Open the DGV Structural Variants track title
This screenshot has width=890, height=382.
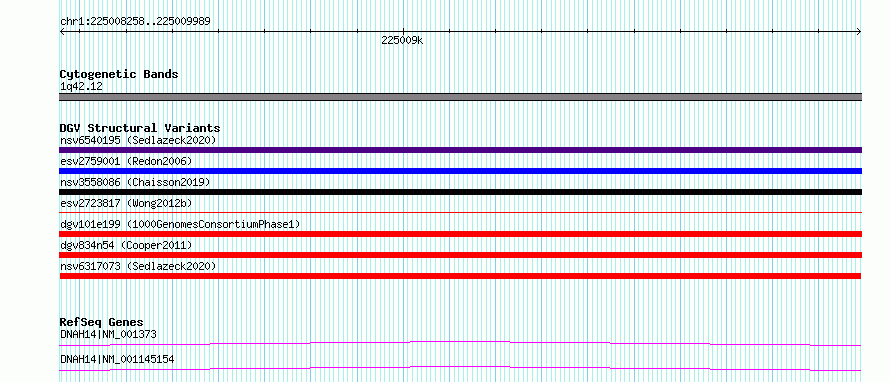point(140,128)
